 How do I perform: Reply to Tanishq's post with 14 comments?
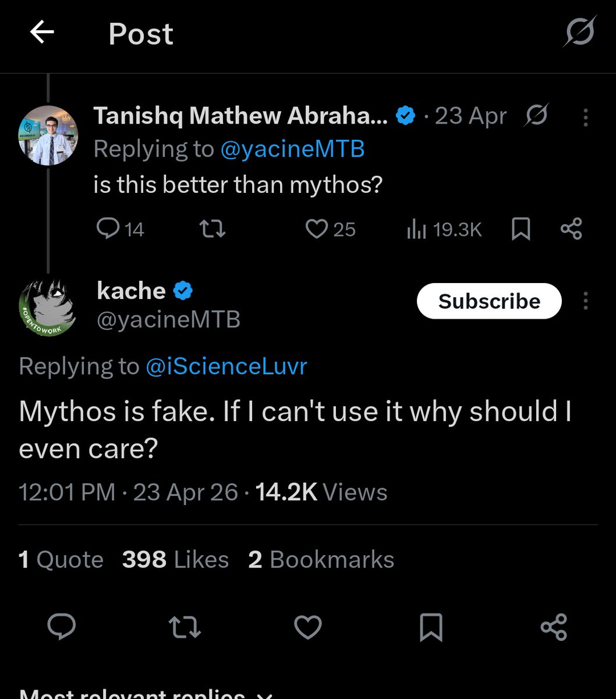(x=120, y=229)
